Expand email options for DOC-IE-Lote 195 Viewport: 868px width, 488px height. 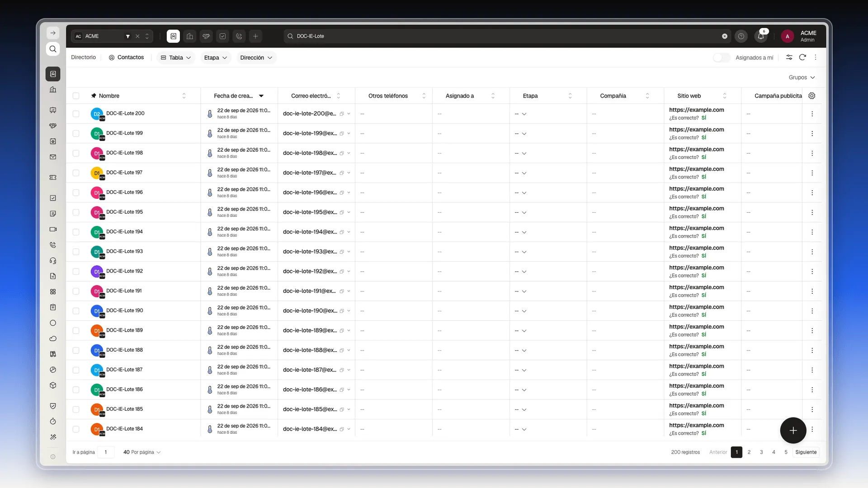(x=349, y=212)
